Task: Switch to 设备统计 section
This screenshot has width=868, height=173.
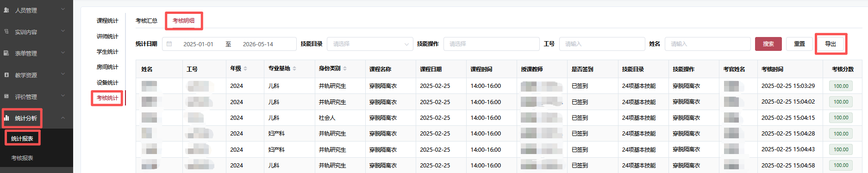Action: [x=107, y=82]
